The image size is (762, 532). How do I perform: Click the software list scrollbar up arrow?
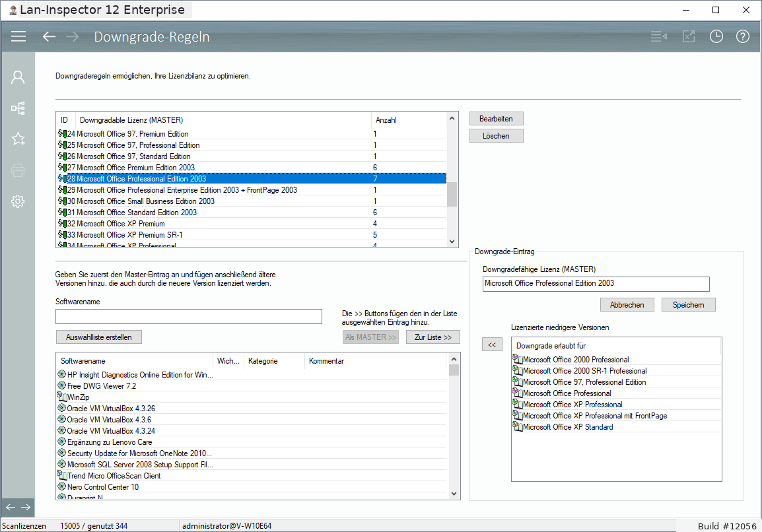(x=454, y=359)
